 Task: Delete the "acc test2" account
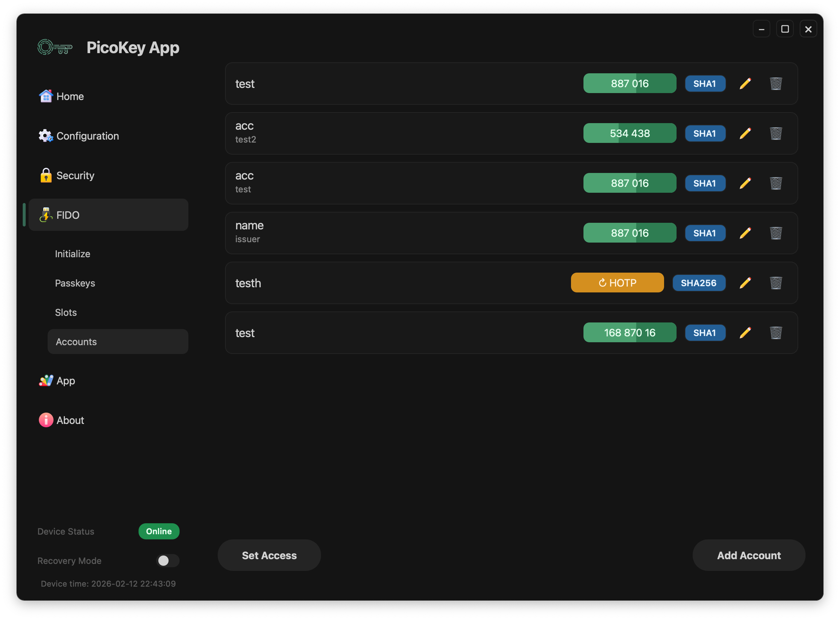tap(776, 133)
